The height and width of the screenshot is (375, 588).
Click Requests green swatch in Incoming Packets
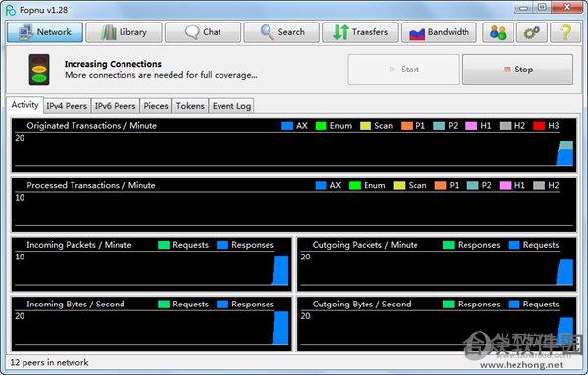coord(164,245)
